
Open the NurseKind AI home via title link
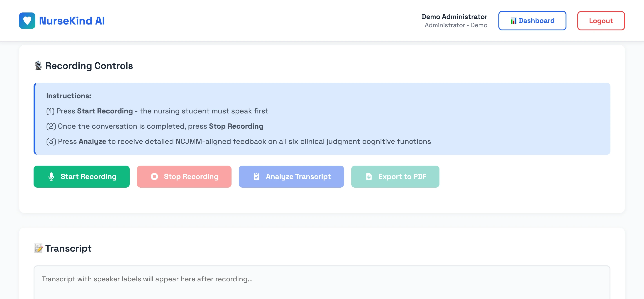click(72, 21)
